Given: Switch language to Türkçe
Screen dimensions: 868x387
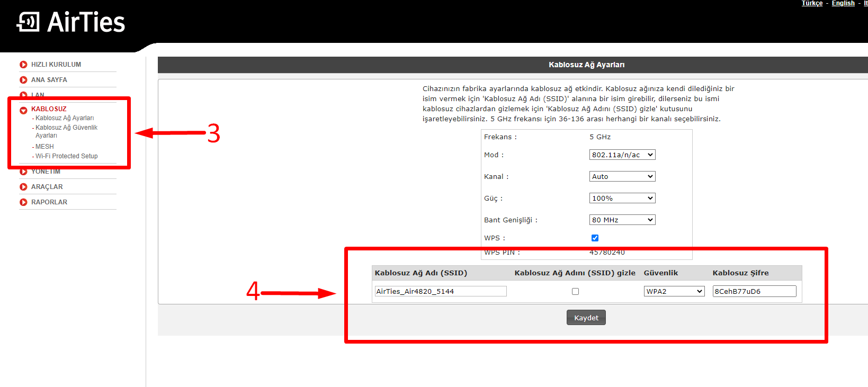Looking at the screenshot, I should pyautogui.click(x=812, y=3).
